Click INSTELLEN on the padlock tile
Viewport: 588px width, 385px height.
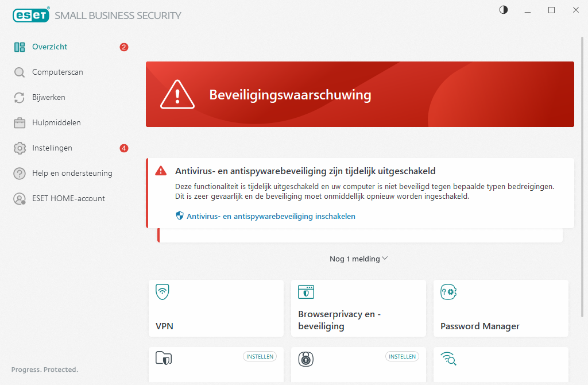click(403, 356)
